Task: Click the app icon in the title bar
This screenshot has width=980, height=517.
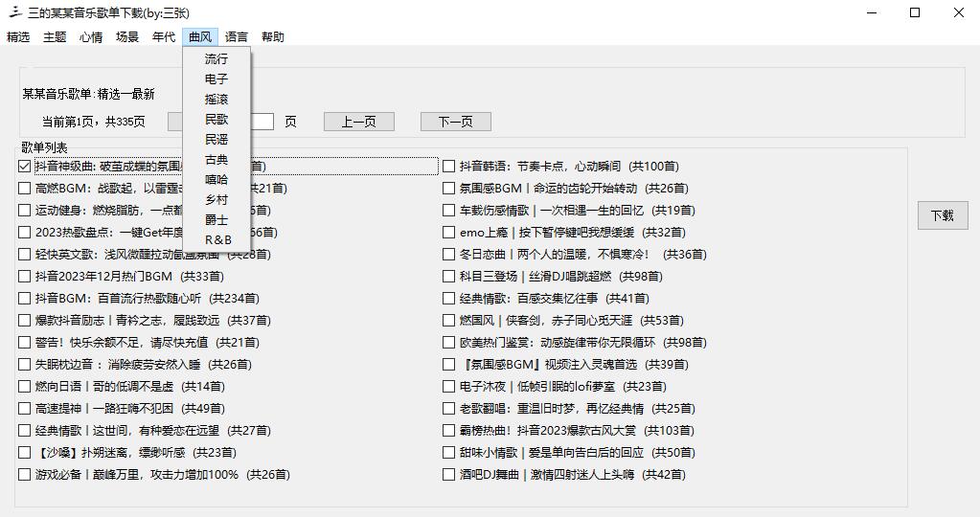Action: point(15,11)
